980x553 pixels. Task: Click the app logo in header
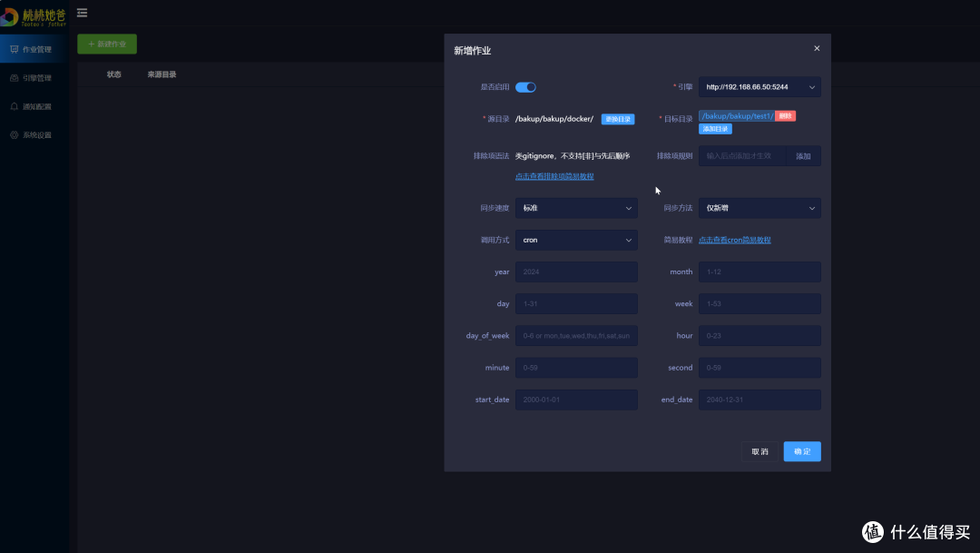click(x=34, y=17)
